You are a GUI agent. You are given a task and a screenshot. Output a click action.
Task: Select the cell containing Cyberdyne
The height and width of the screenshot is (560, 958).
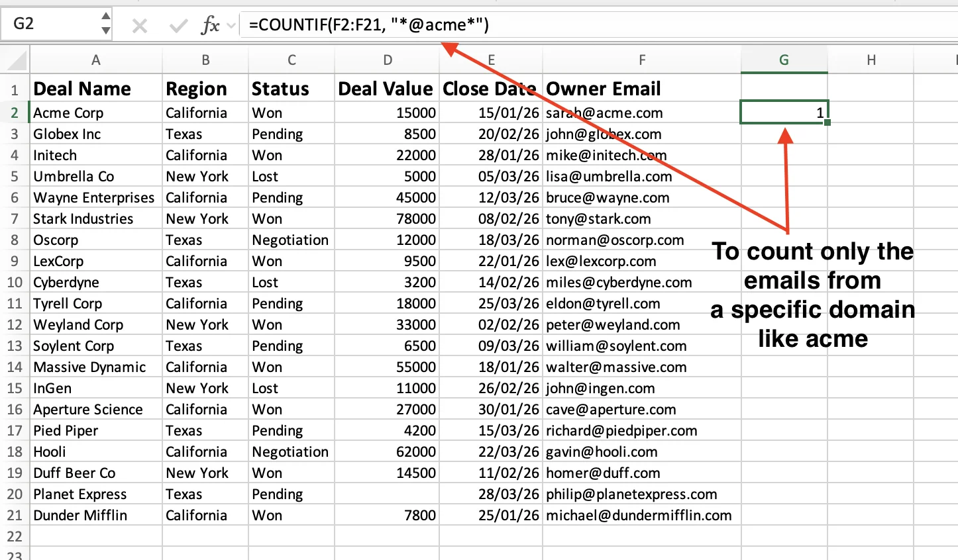coord(96,283)
